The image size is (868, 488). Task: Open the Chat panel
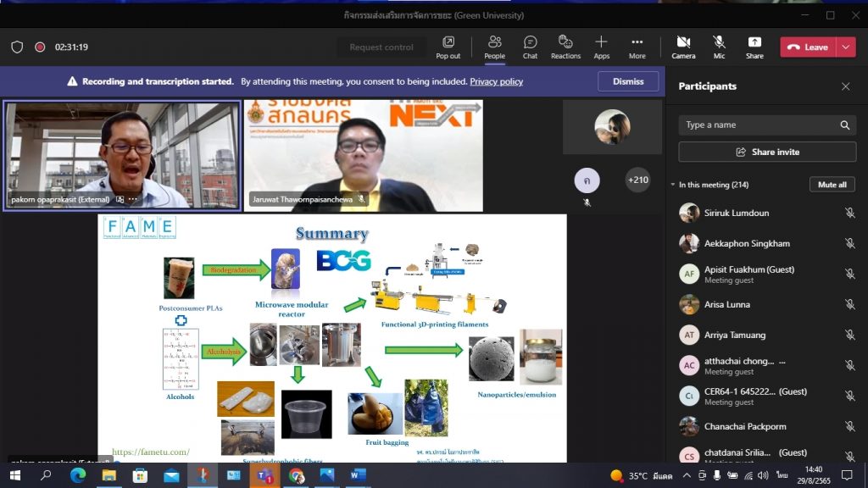click(530, 47)
